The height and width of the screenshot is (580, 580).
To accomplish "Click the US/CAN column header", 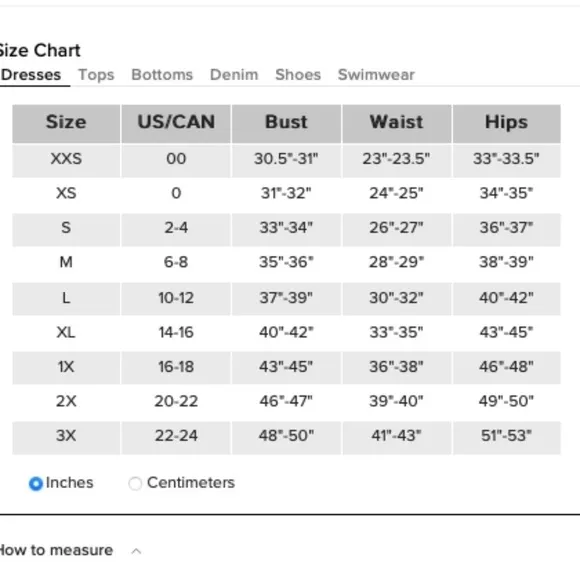I will point(176,124).
